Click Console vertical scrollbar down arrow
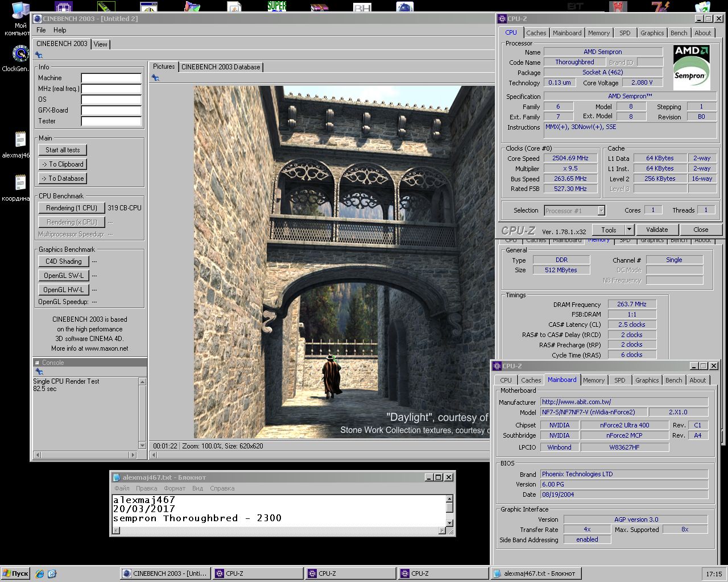This screenshot has height=582, width=728. click(142, 446)
